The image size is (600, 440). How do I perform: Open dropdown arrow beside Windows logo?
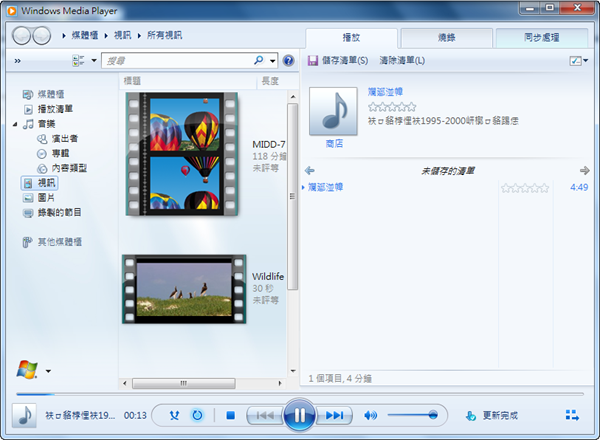tap(48, 371)
